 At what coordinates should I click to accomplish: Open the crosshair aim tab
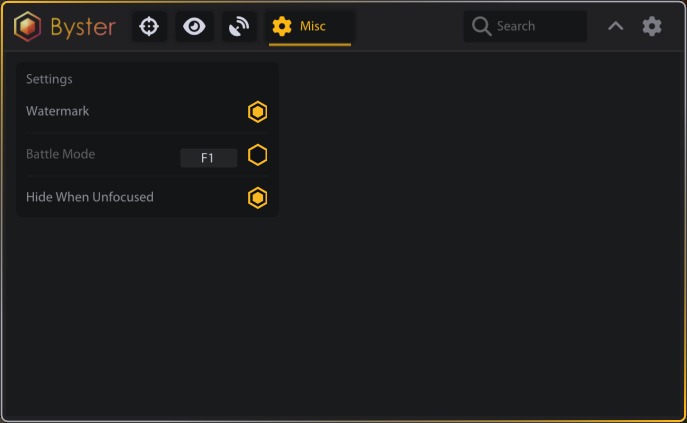click(150, 27)
